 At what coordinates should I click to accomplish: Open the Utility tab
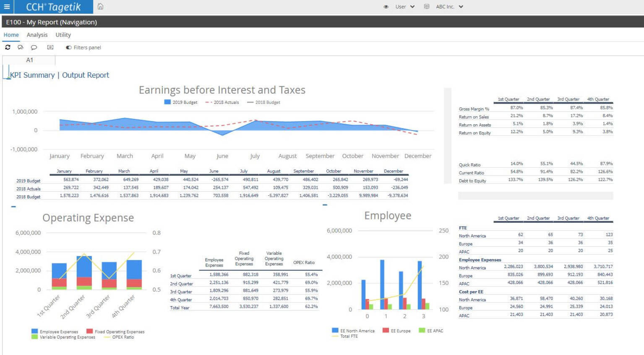click(63, 35)
